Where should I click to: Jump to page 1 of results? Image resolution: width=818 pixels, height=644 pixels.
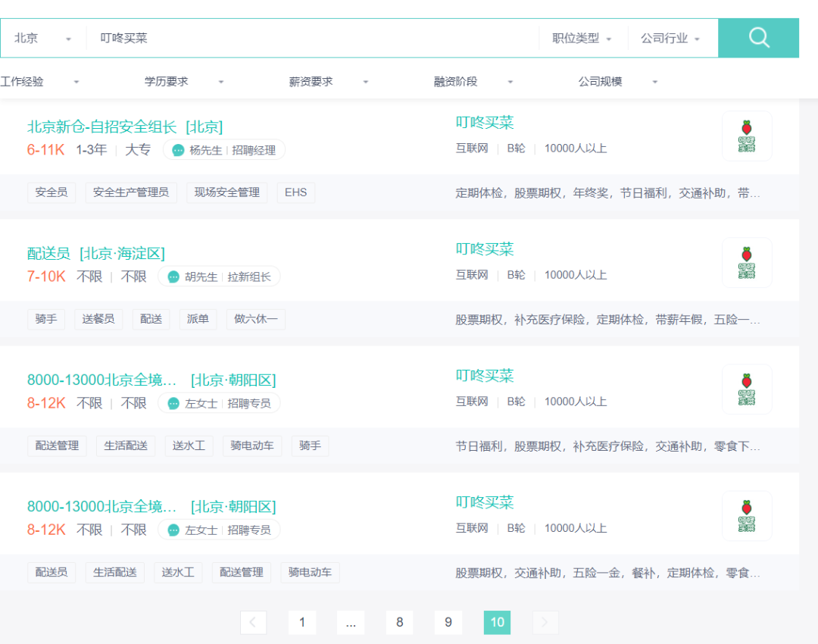(302, 623)
